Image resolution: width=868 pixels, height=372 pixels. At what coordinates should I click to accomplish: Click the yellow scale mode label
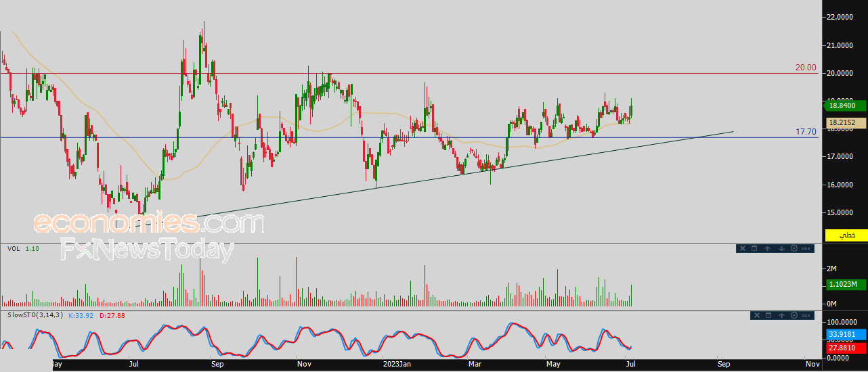(846, 235)
